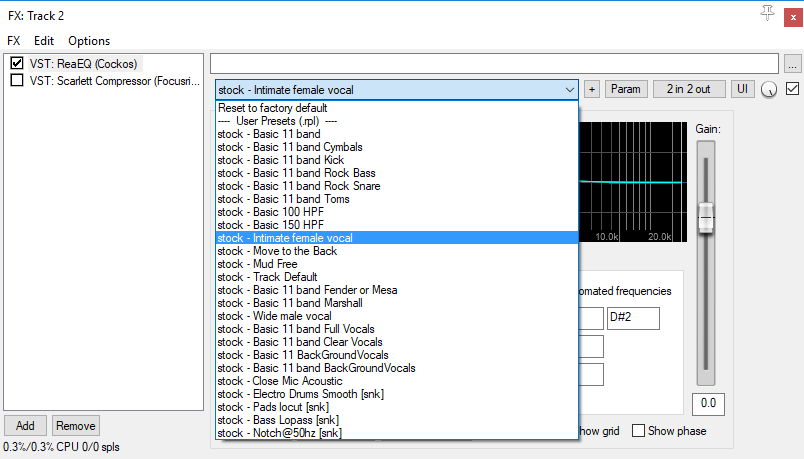Choose the Move to the Back preset
Image resolution: width=804 pixels, height=459 pixels.
(x=397, y=251)
